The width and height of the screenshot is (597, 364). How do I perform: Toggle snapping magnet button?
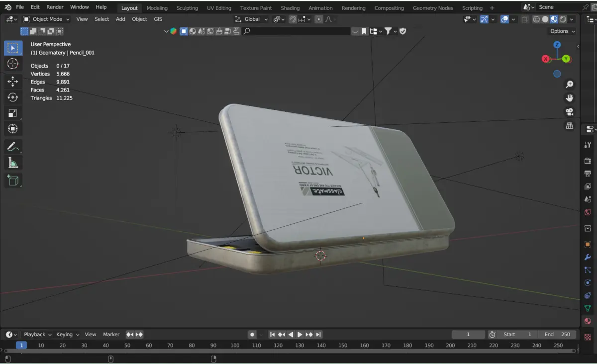[293, 19]
